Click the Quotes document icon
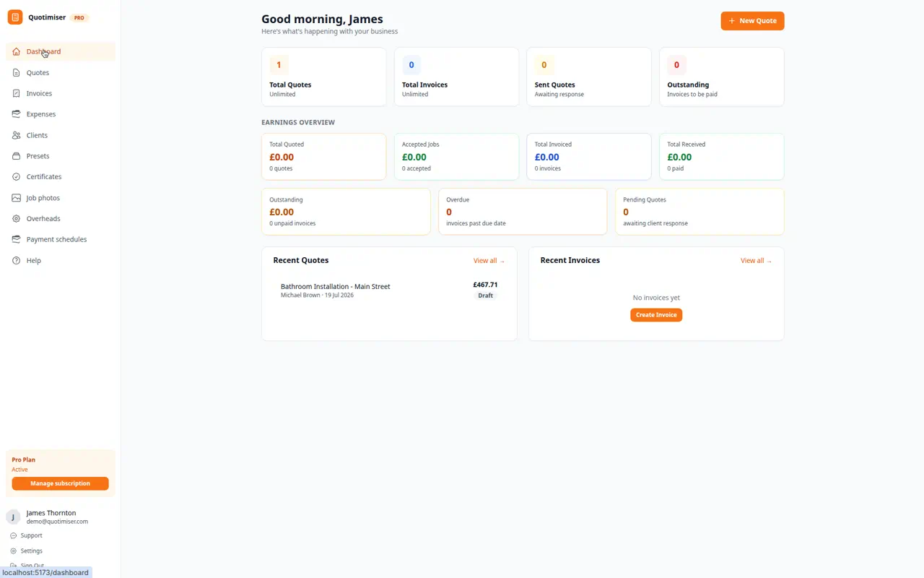Viewport: 924px width, 578px height. click(16, 72)
